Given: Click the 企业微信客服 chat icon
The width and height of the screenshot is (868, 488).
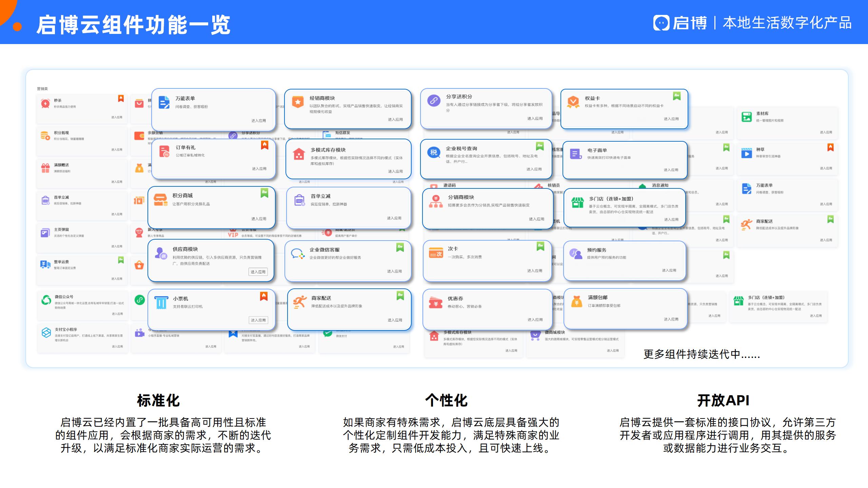Looking at the screenshot, I should (298, 254).
